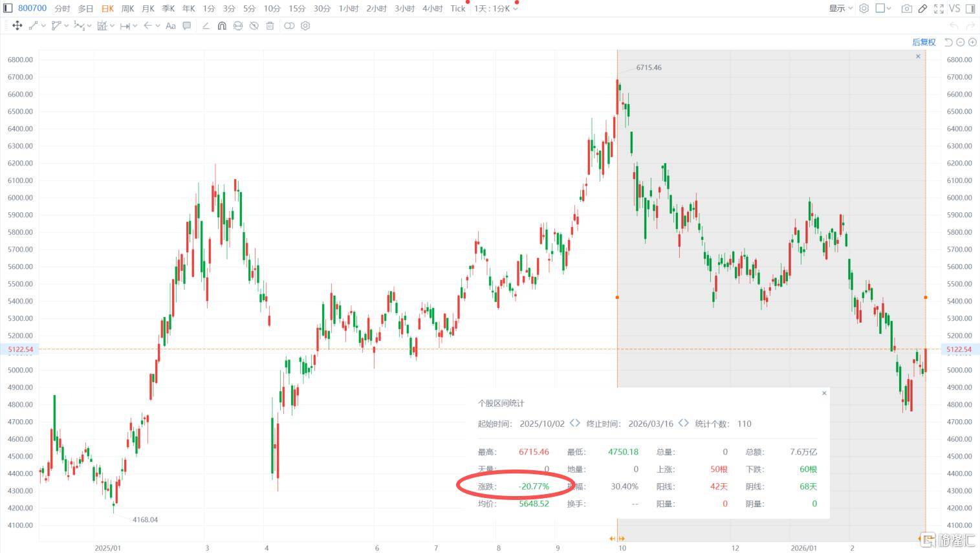Close the 个股区间统计 panel
Screen dimensions: 980x553
824,393
